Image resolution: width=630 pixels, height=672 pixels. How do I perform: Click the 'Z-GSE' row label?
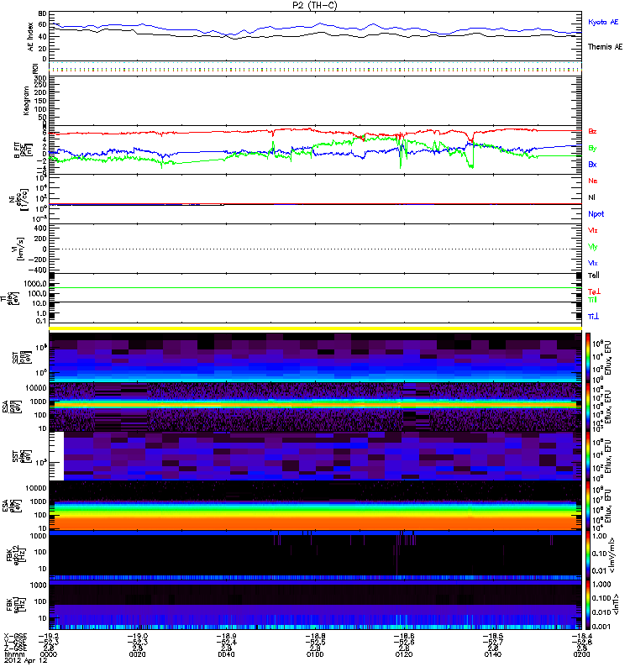pos(15,648)
